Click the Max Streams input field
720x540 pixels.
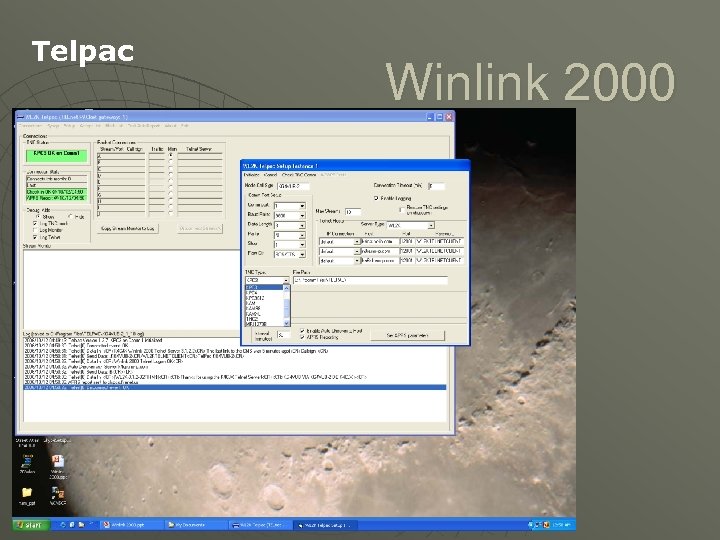tap(353, 212)
